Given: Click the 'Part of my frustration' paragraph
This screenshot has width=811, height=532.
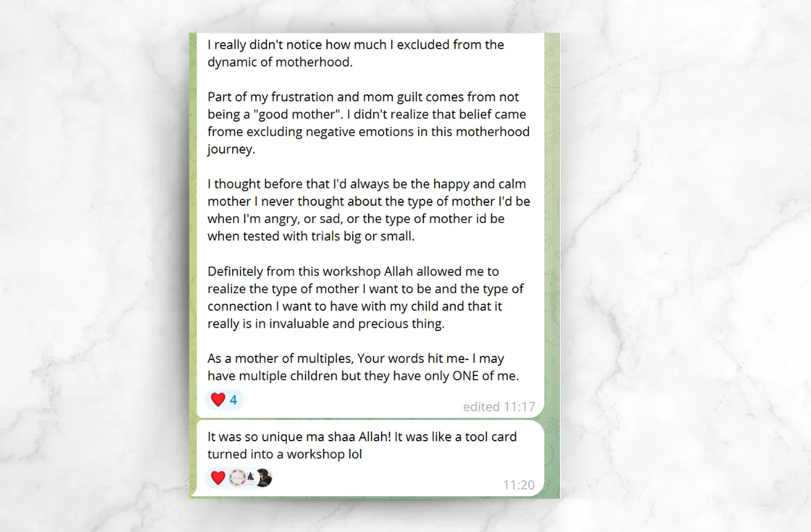Looking at the screenshot, I should pos(368,123).
